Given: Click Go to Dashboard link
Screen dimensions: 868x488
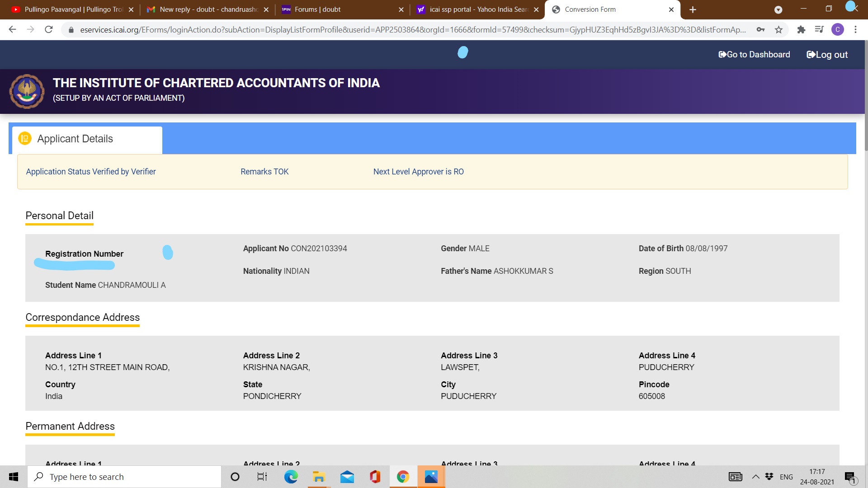Looking at the screenshot, I should (x=754, y=55).
